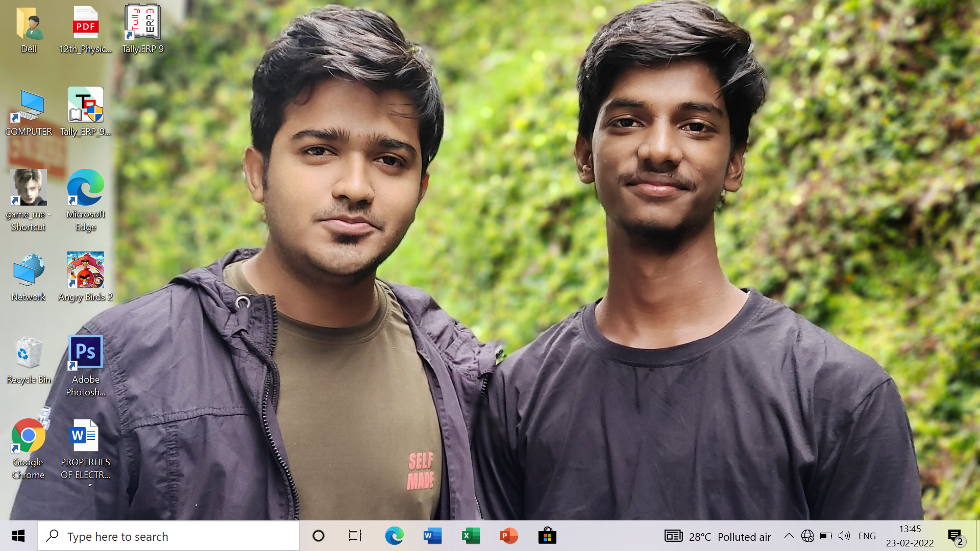Open the volume speaker control
Viewport: 980px width, 551px height.
point(844,536)
